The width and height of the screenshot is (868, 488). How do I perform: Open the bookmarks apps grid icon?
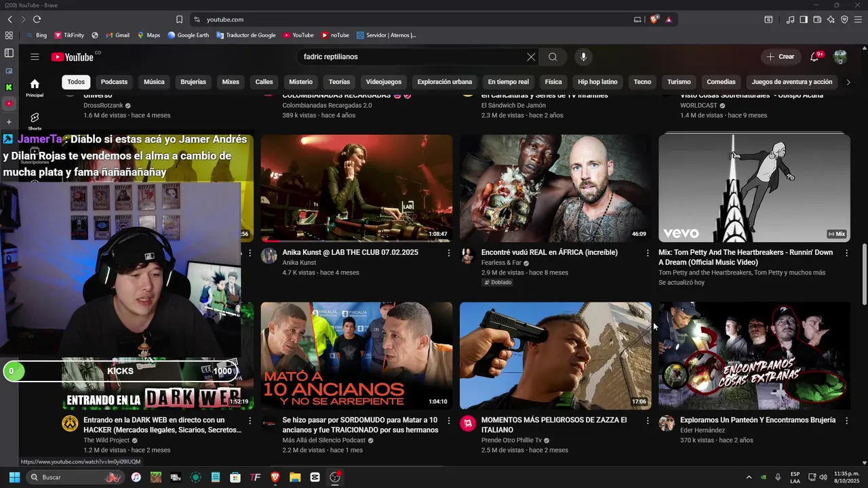pos(9,35)
